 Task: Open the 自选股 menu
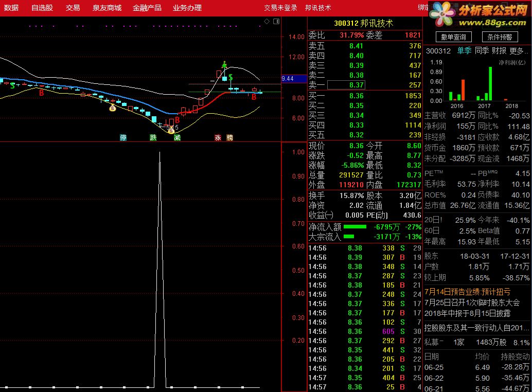tap(42, 8)
